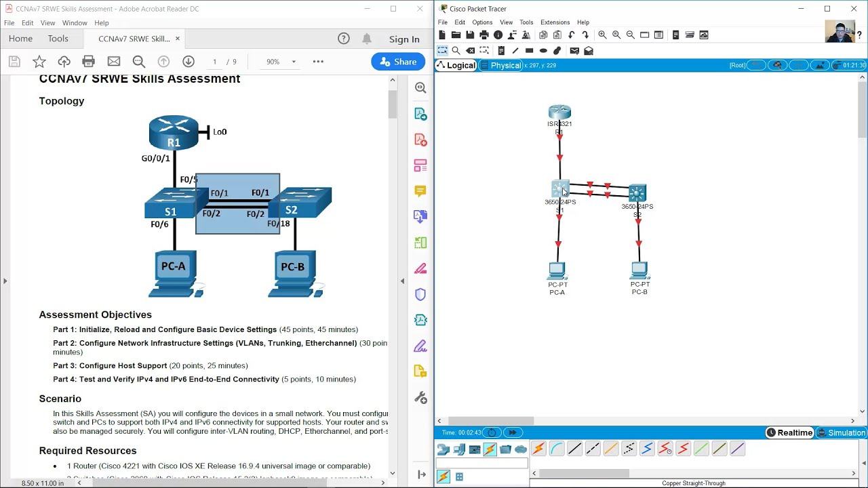Image resolution: width=868 pixels, height=488 pixels.
Task: Open Packet Tracer Extensions menu
Action: (x=555, y=22)
